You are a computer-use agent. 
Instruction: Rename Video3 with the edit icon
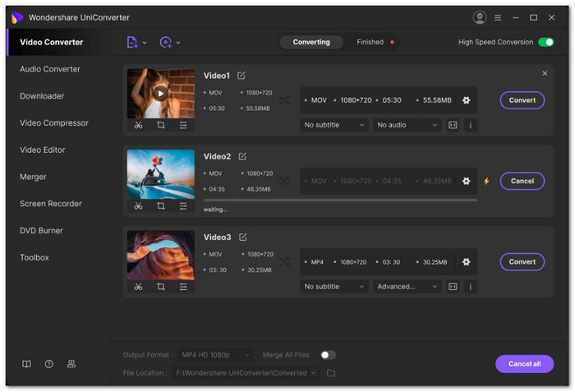click(x=243, y=238)
